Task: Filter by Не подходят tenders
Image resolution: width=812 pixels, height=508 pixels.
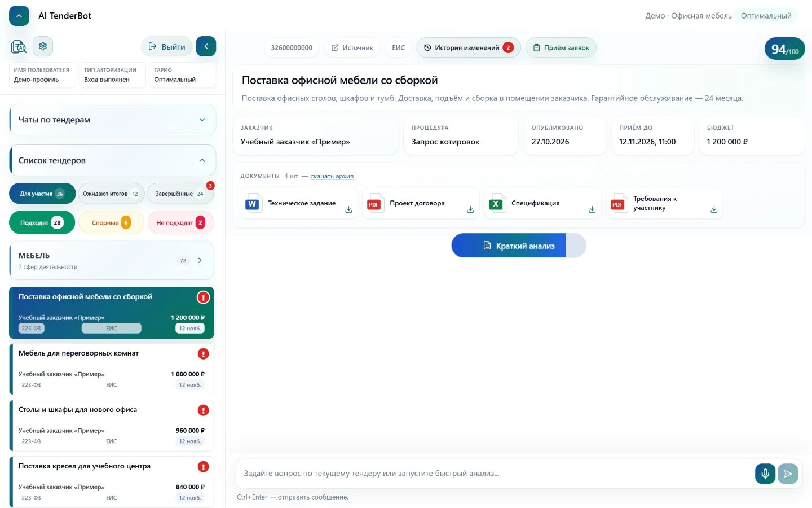Action: (180, 222)
